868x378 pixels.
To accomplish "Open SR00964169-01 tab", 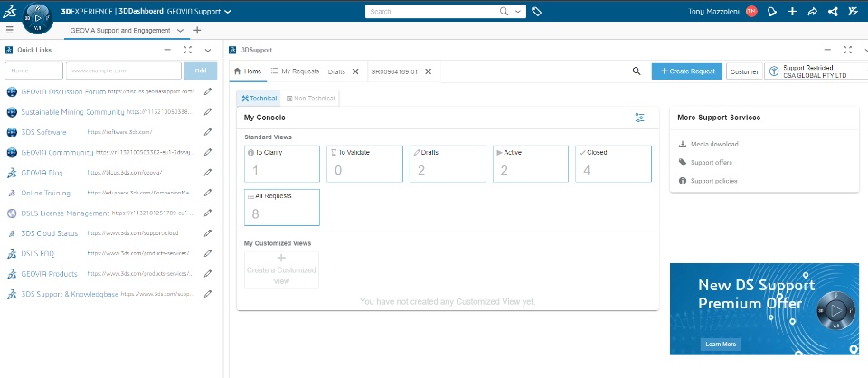I will coord(394,71).
